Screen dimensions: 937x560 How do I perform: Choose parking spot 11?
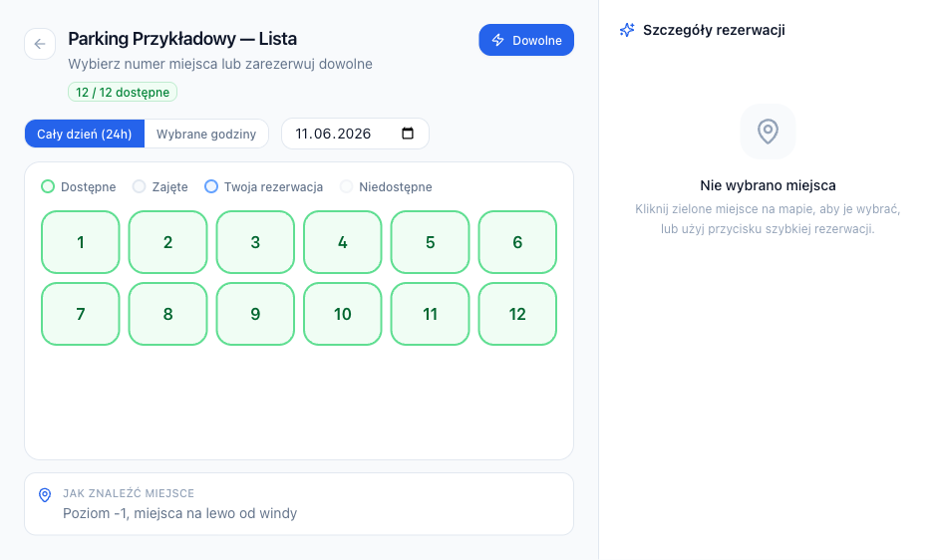(431, 314)
